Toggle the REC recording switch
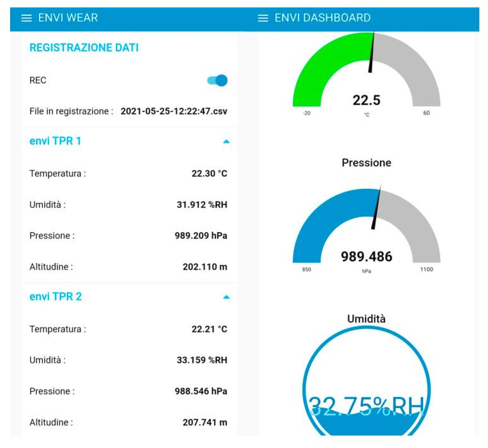This screenshot has height=448, width=488. [217, 80]
